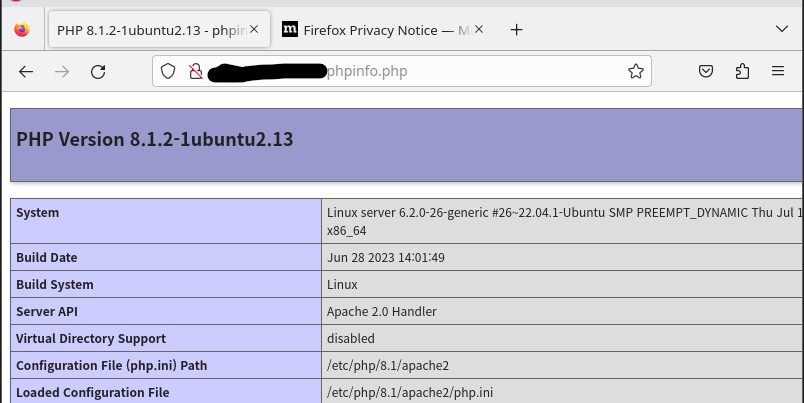Open the tracking protection shield panel
Screen dimensions: 804x403
pos(168,71)
